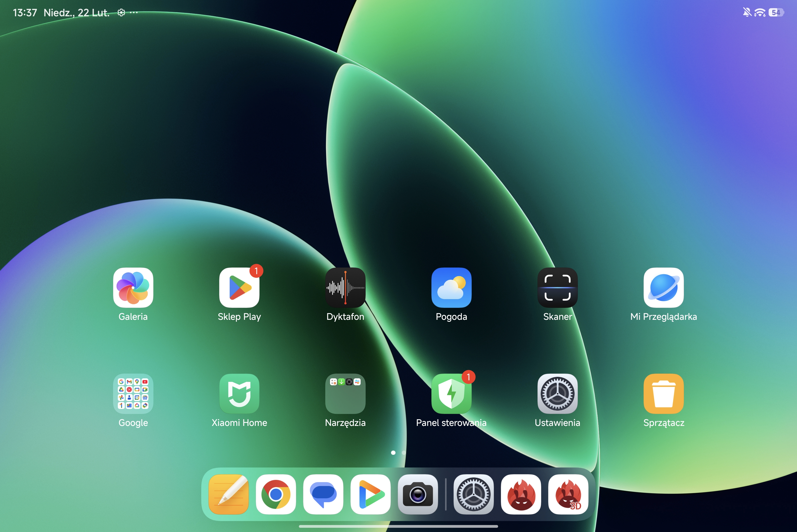The height and width of the screenshot is (532, 797).
Task: Open Panel sterowania security app
Action: [451, 394]
